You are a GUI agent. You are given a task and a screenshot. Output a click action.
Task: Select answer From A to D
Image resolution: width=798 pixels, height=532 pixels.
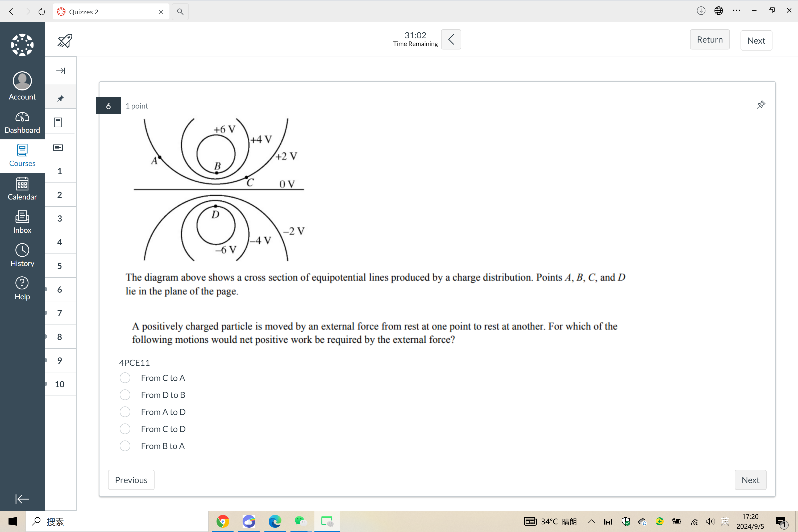pyautogui.click(x=125, y=412)
